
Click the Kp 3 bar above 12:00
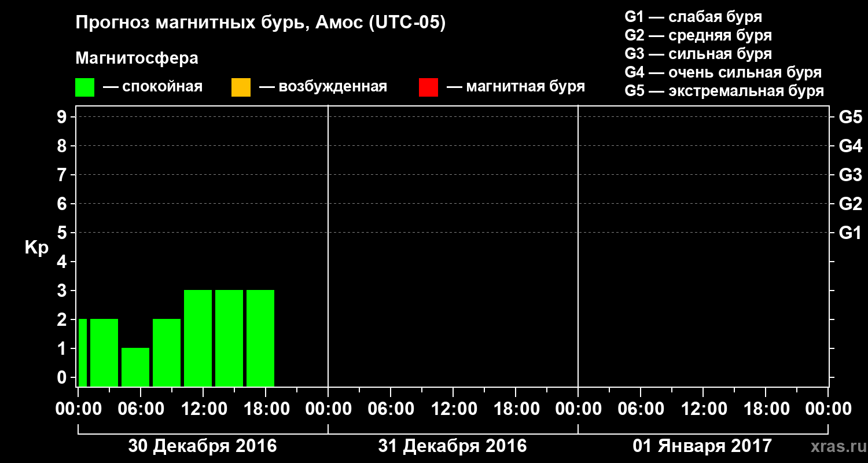coord(198,338)
